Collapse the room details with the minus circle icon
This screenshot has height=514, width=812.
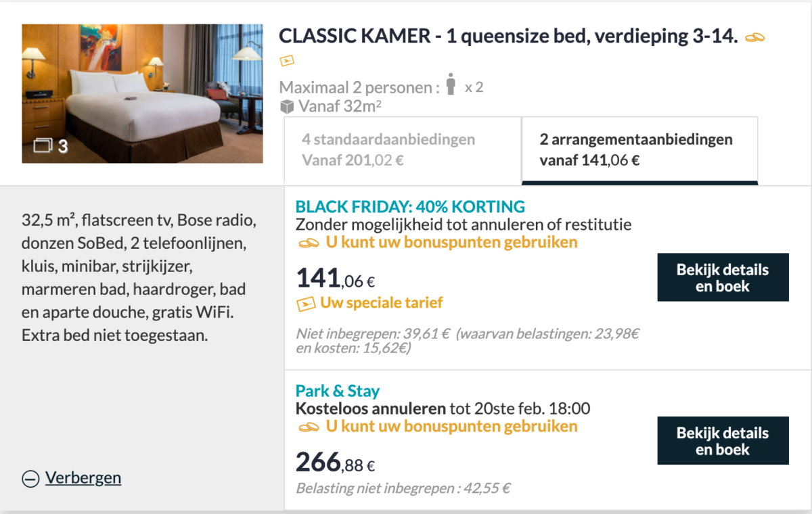(30, 479)
